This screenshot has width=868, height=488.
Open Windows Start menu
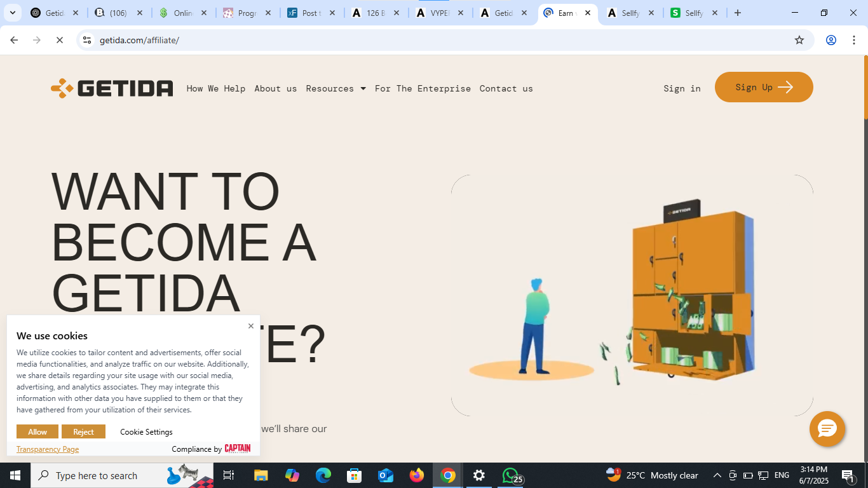tap(15, 475)
